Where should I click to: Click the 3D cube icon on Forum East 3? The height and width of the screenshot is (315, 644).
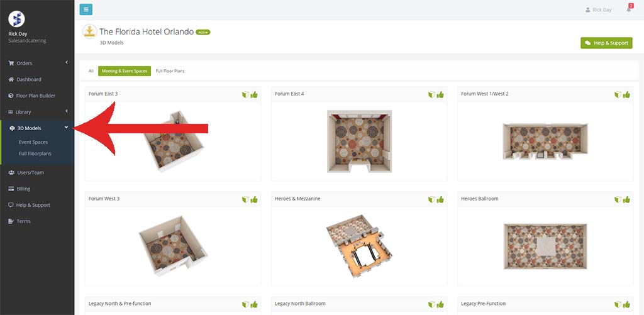tap(245, 94)
